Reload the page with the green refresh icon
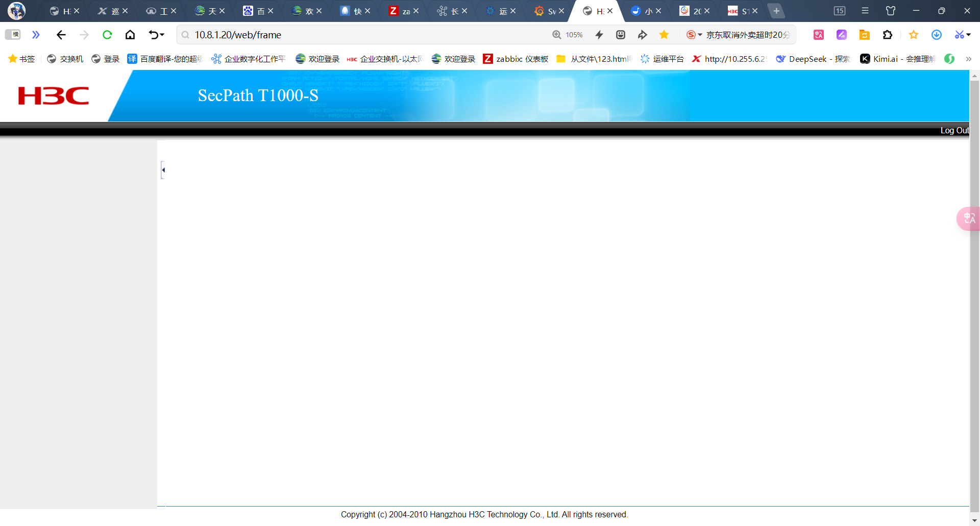This screenshot has height=526, width=980. (x=107, y=35)
